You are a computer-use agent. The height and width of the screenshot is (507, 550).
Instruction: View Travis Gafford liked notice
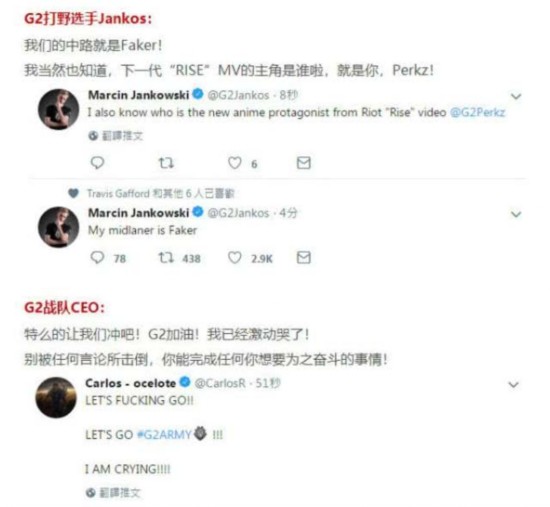click(152, 193)
